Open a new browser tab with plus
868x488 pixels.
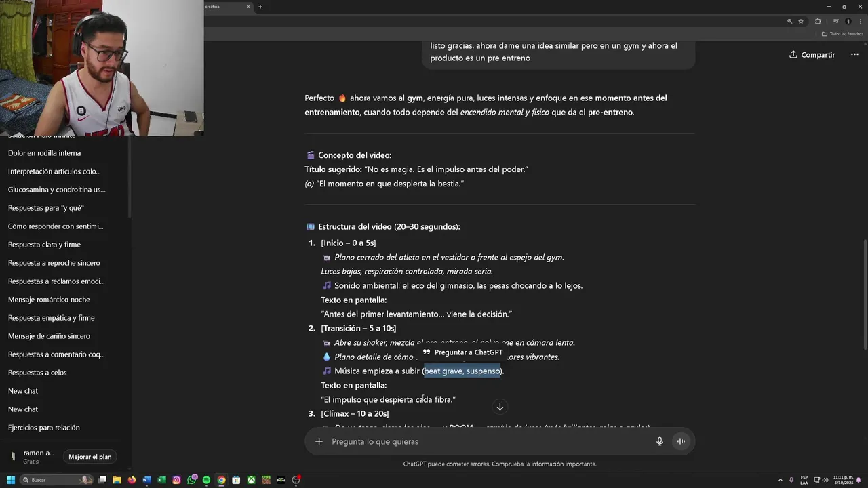(260, 7)
